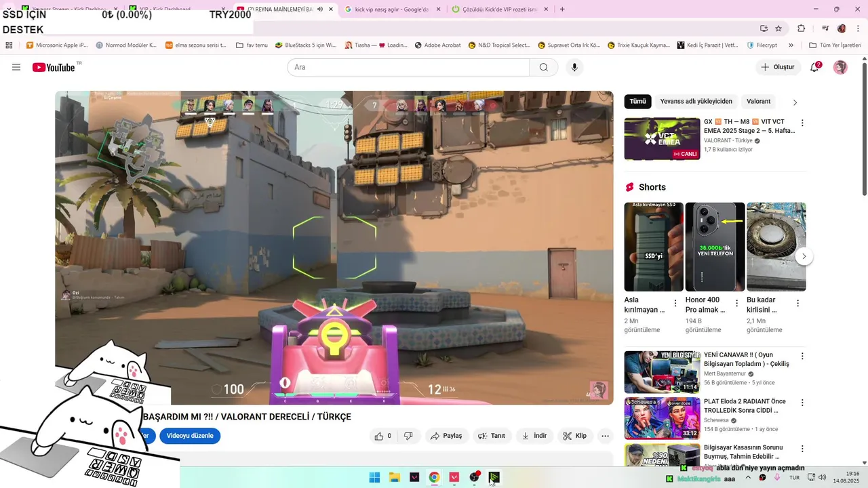The width and height of the screenshot is (868, 488).
Task: Open the Tüm Yer İşaretleri folder
Action: coord(835,45)
